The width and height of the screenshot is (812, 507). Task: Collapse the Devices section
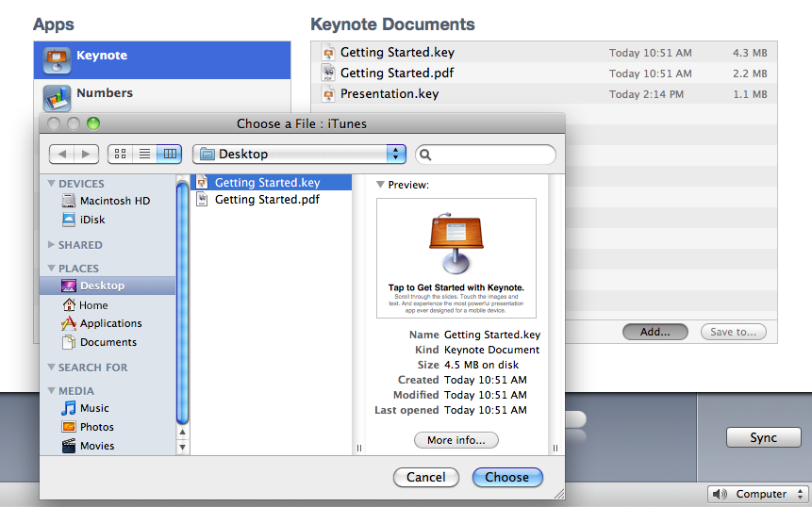click(51, 184)
